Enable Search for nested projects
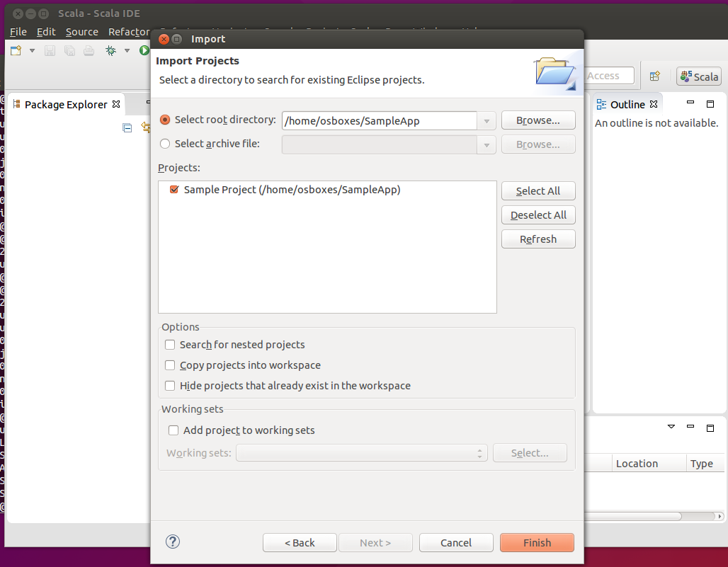This screenshot has width=728, height=567. [170, 345]
